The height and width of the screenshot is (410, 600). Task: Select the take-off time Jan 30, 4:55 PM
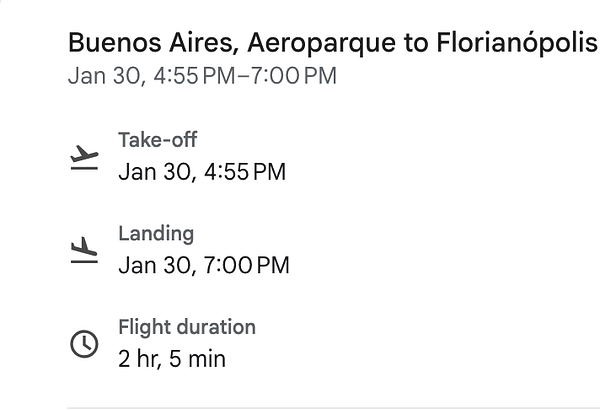(x=202, y=172)
